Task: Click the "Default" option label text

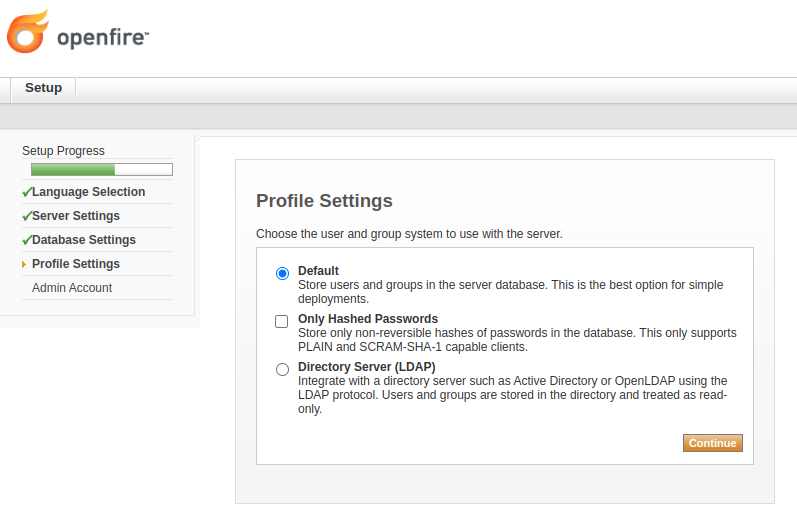Action: 318,271
